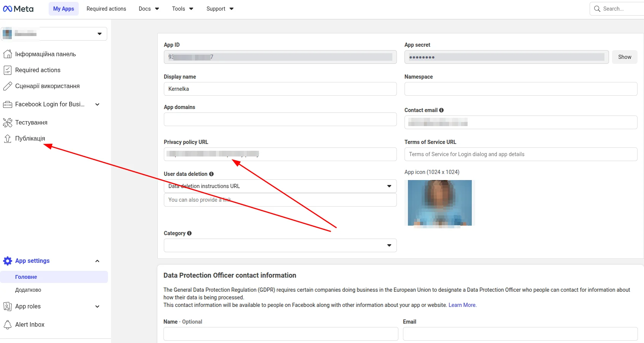The image size is (644, 343).
Task: Click the Сценарії використання pencil icon
Action: click(x=7, y=86)
